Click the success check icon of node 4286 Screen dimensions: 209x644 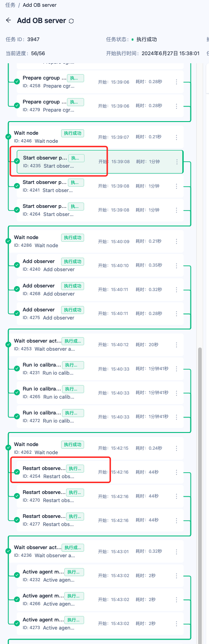click(8, 241)
